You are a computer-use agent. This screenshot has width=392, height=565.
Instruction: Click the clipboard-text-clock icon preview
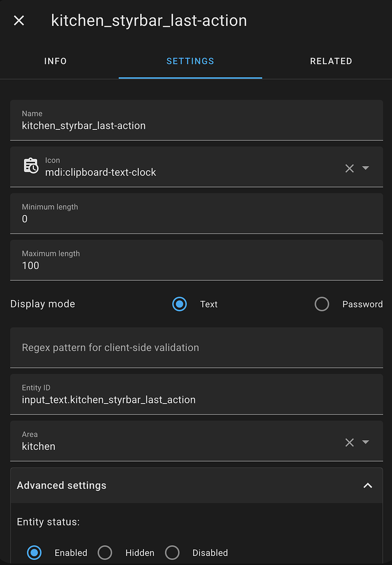coord(31,166)
